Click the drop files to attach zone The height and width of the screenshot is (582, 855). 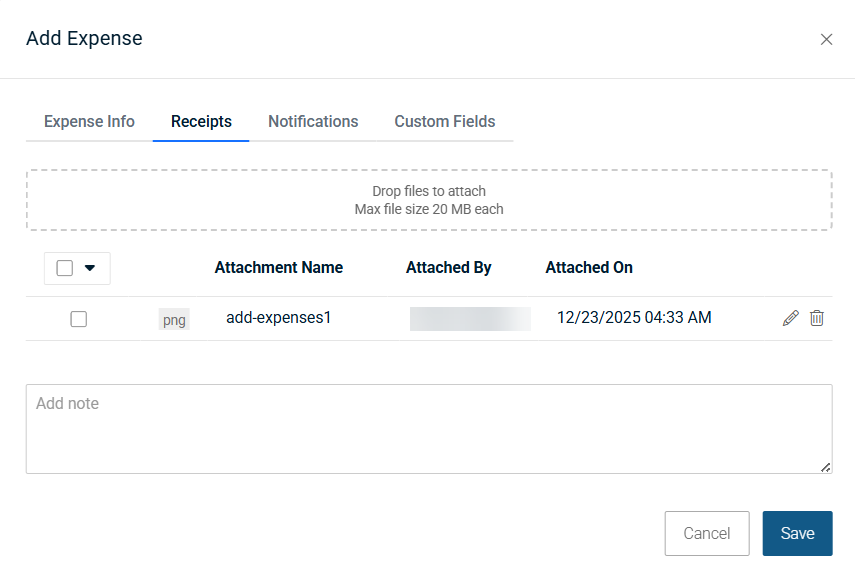click(428, 200)
